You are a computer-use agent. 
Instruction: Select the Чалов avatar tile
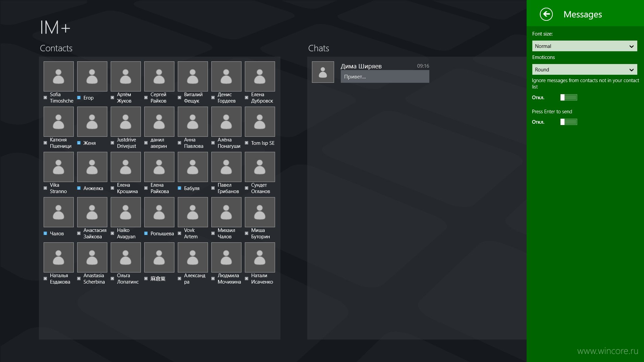click(59, 212)
